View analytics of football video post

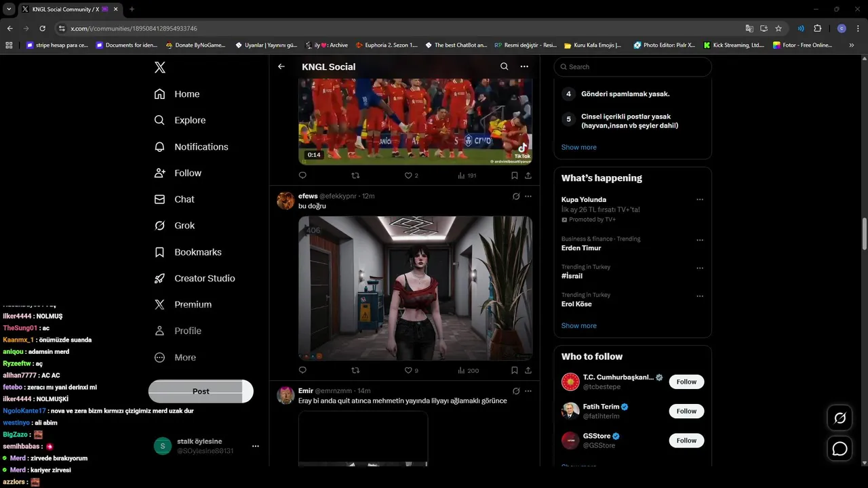[x=467, y=176]
